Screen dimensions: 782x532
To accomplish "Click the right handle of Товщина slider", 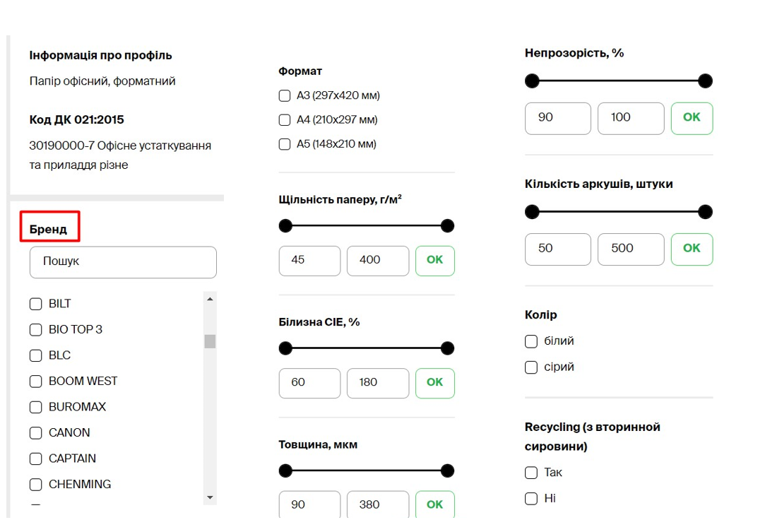I will 447,471.
